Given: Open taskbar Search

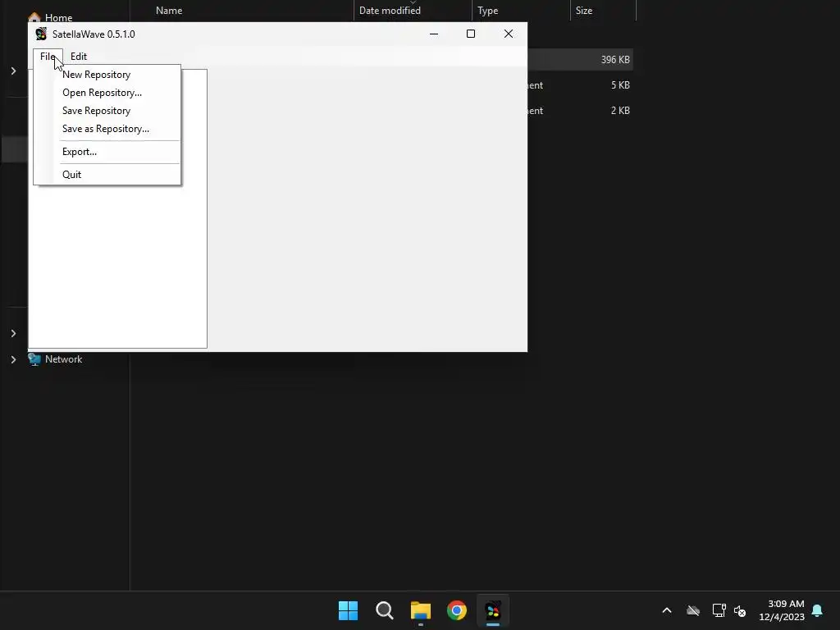Looking at the screenshot, I should (385, 610).
